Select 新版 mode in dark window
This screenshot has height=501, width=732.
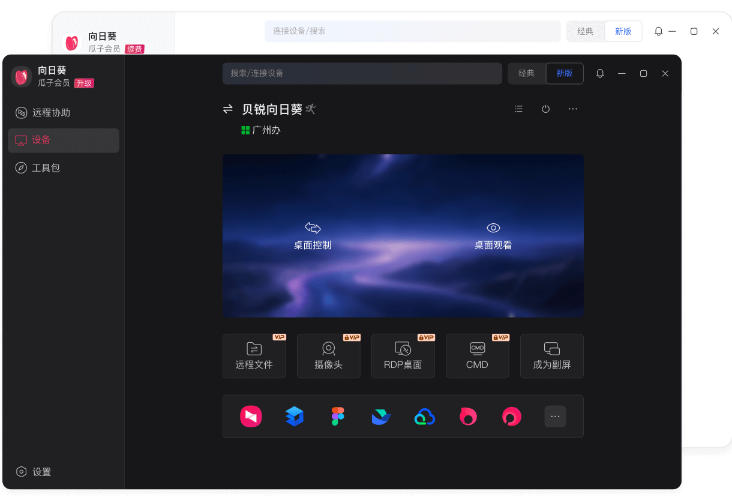click(564, 73)
